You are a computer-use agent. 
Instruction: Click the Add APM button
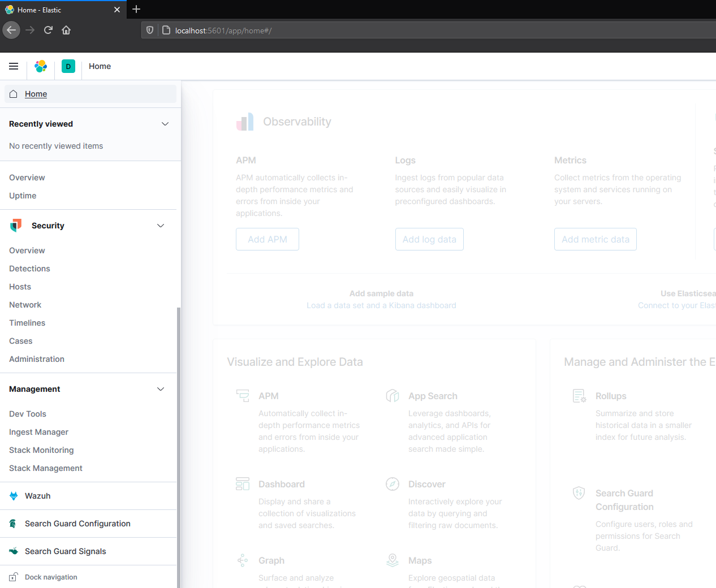(x=268, y=239)
